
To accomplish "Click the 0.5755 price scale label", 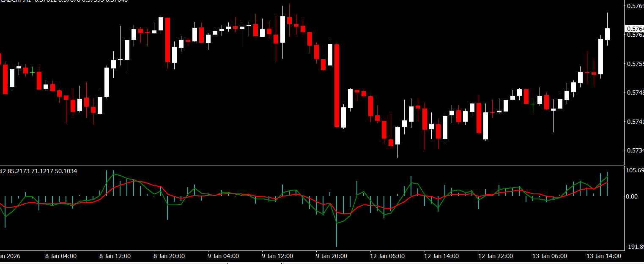I will coord(635,64).
